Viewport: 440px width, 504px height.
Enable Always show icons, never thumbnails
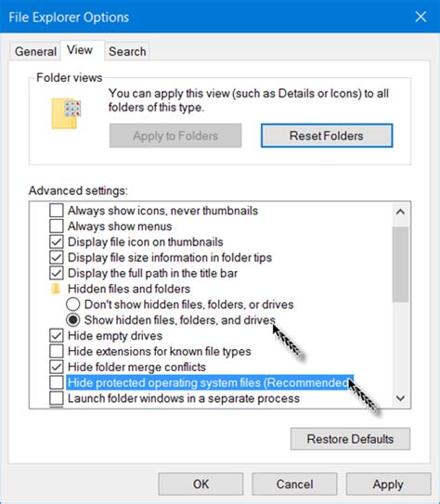pyautogui.click(x=57, y=211)
